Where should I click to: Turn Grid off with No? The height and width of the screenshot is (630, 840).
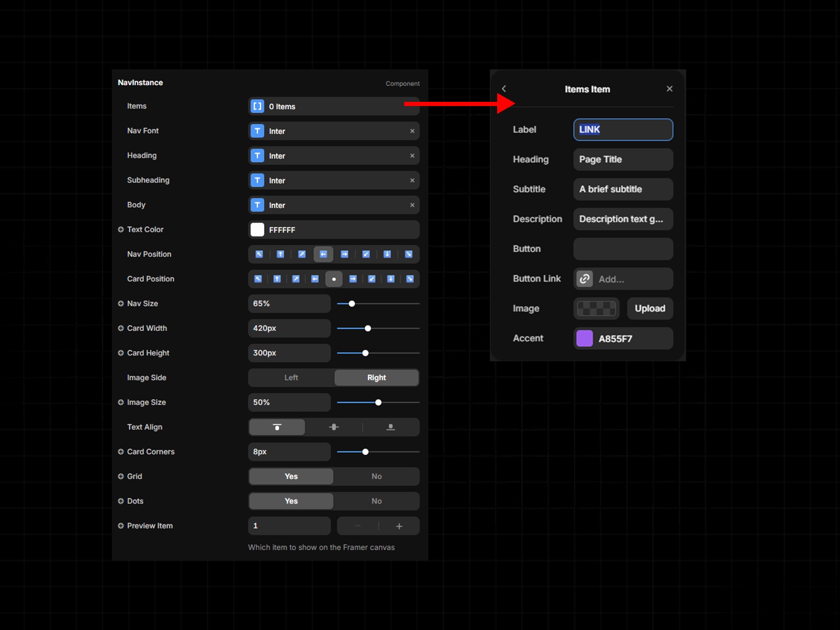376,476
